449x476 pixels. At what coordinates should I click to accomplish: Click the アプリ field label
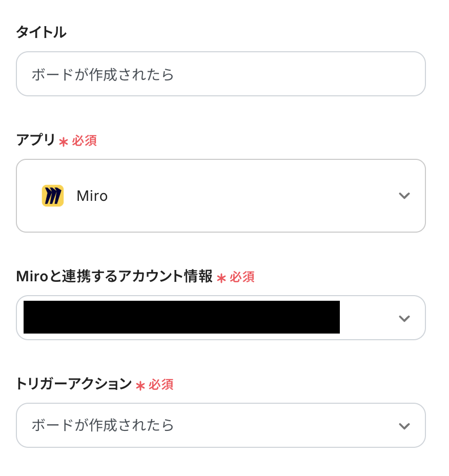[x=35, y=140]
